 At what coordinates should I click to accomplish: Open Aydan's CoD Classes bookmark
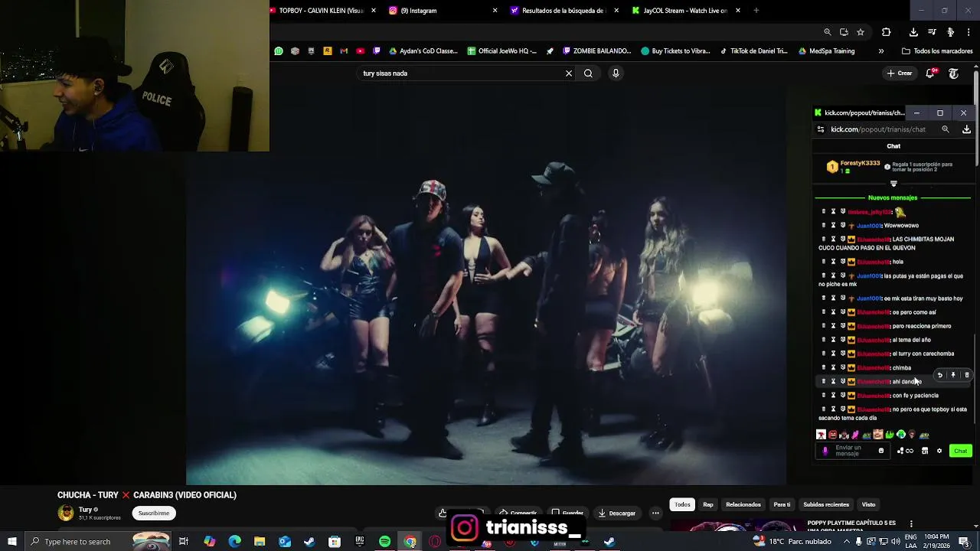point(423,51)
